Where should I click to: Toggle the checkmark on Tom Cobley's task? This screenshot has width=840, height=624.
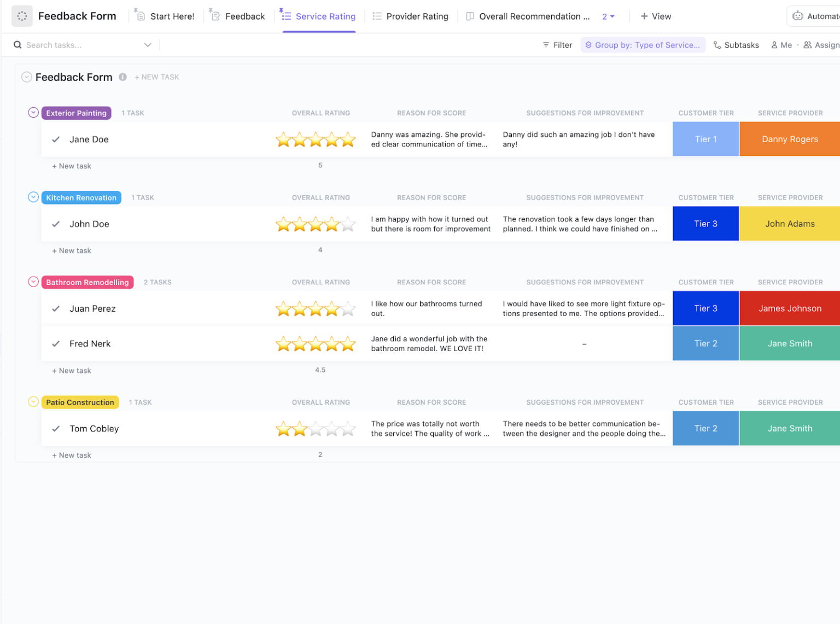55,428
